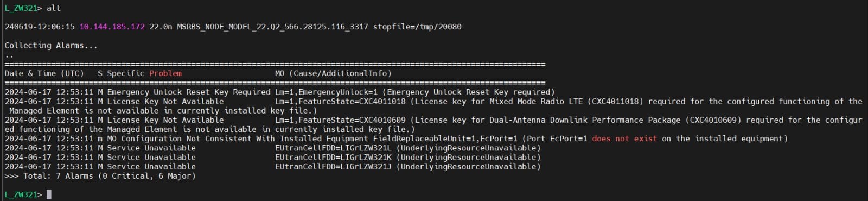Screen dimensions: 868x201
Task: Select EUtranCellFDD=LIGrLZW321K alarm line
Action: tap(273, 158)
